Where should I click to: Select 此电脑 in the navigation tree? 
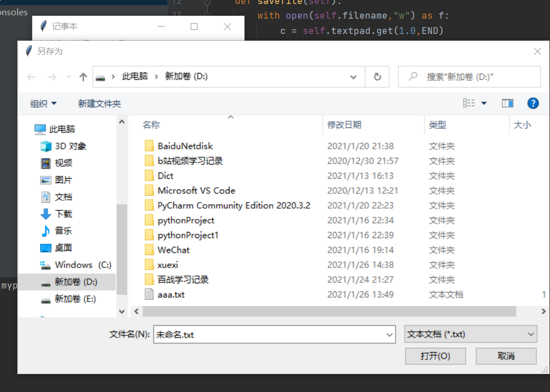[x=55, y=129]
